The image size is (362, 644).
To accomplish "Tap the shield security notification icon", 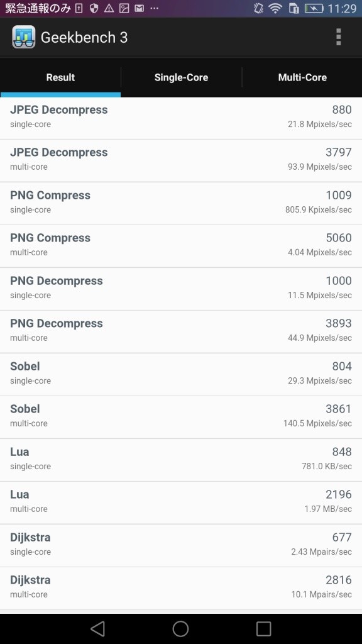I will [x=94, y=8].
